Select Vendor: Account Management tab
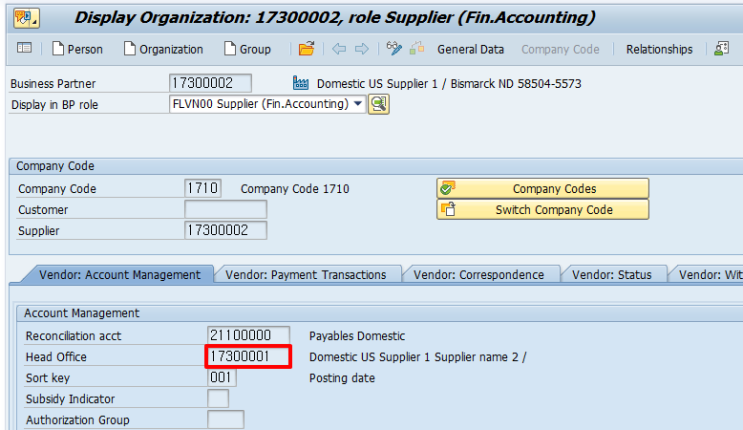This screenshot has width=743, height=430. point(119,275)
